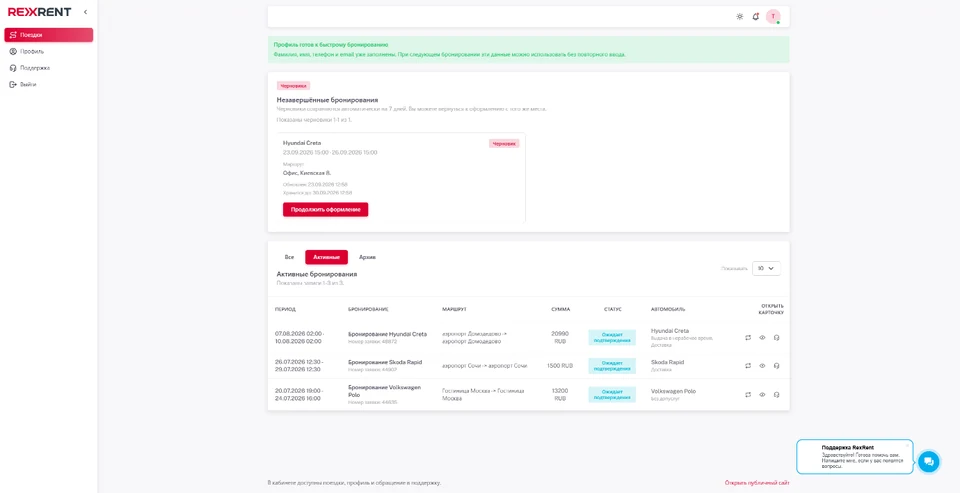The height and width of the screenshot is (493, 960).
Task: Open the Показывать rows-per-page dropdown
Action: tap(766, 268)
